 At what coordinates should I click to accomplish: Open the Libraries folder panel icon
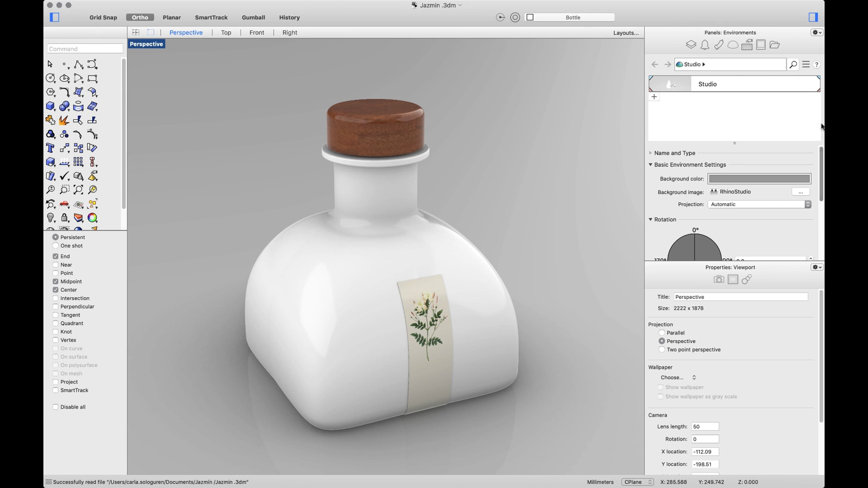[x=775, y=45]
